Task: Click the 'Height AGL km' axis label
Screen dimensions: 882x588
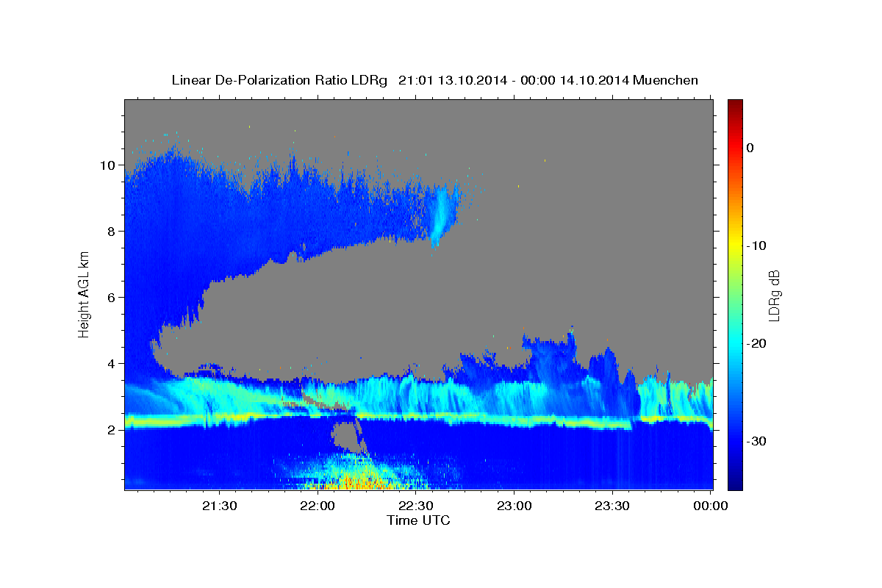Action: click(x=84, y=294)
